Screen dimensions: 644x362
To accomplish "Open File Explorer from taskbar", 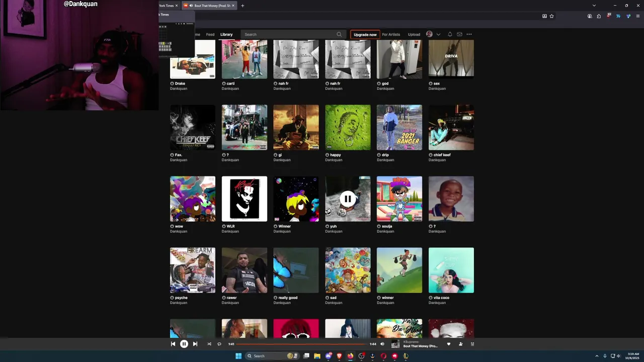I will (x=317, y=356).
